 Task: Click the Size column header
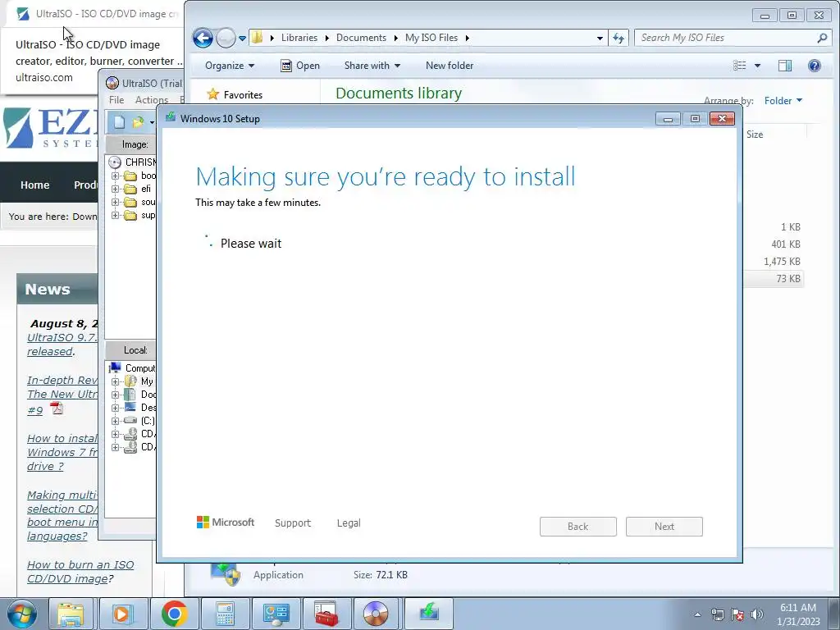(755, 135)
